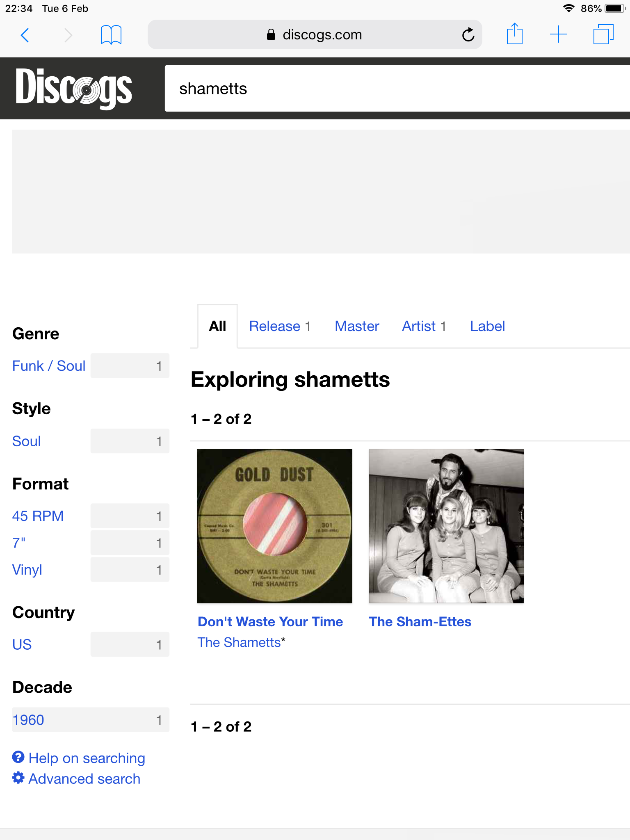The height and width of the screenshot is (840, 630).
Task: Click the Country section heading
Action: [x=43, y=613]
